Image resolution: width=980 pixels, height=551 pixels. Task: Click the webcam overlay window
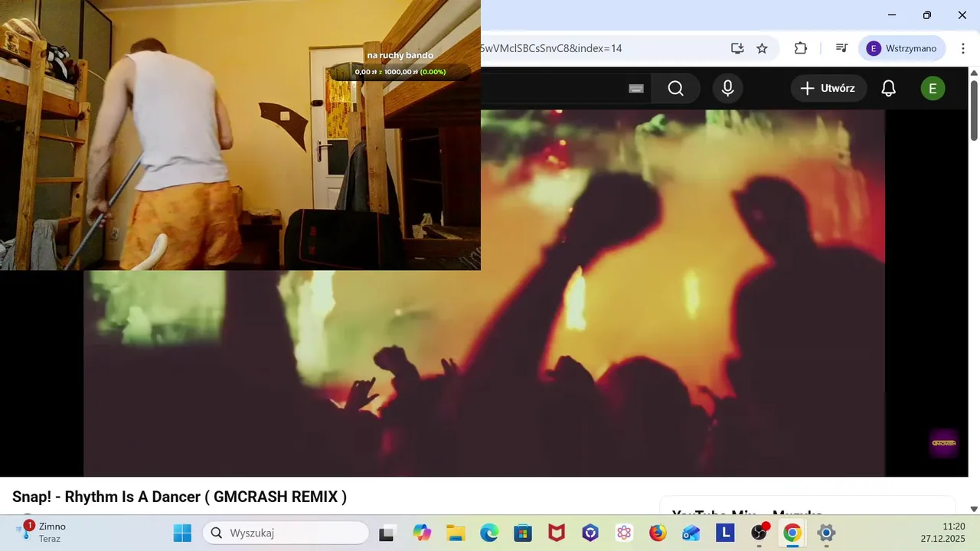click(x=240, y=135)
